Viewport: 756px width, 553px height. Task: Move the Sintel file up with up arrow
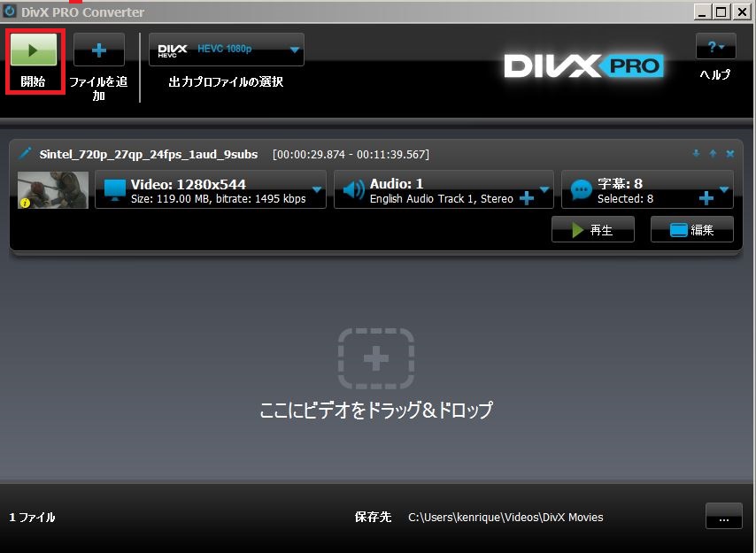713,154
